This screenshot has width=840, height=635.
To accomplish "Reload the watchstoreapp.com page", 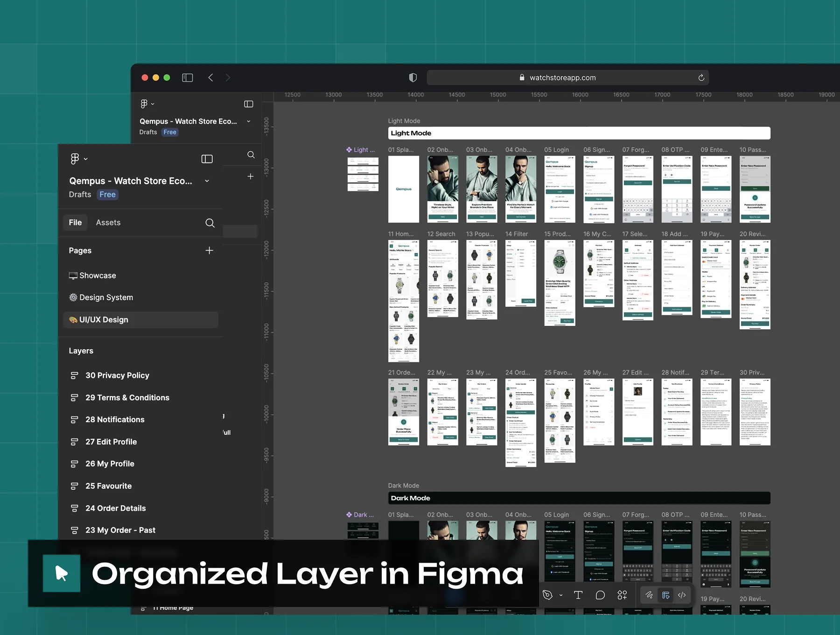I will coord(701,78).
